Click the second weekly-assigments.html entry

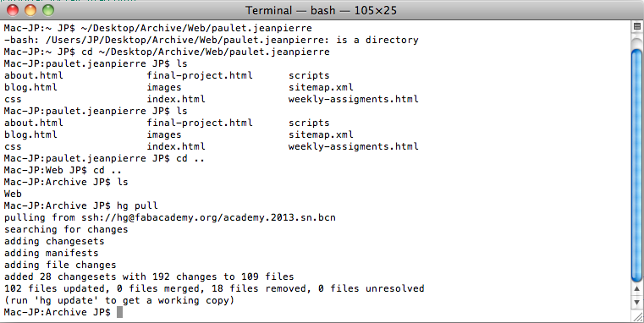(x=353, y=147)
